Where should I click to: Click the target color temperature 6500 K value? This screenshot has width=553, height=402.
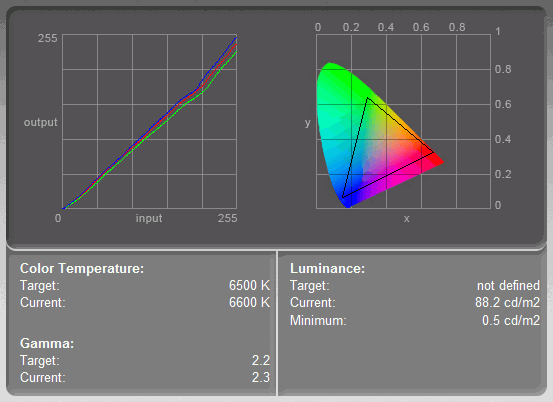pyautogui.click(x=249, y=285)
